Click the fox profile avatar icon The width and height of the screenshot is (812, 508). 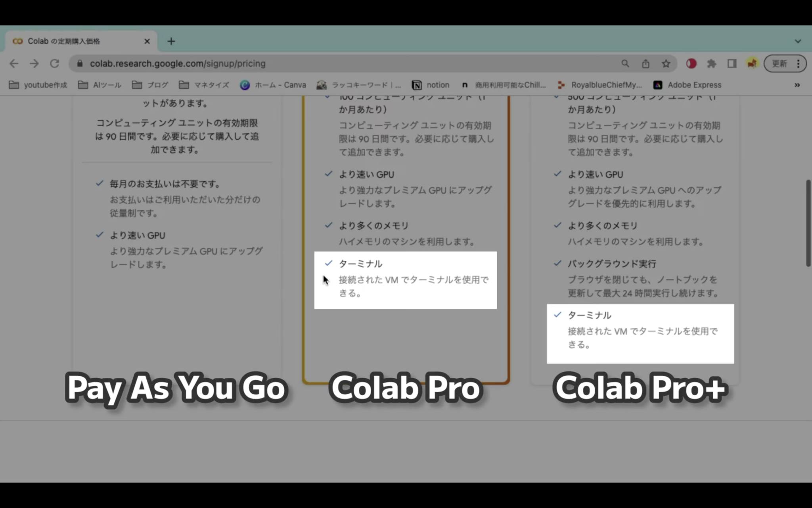coord(752,63)
